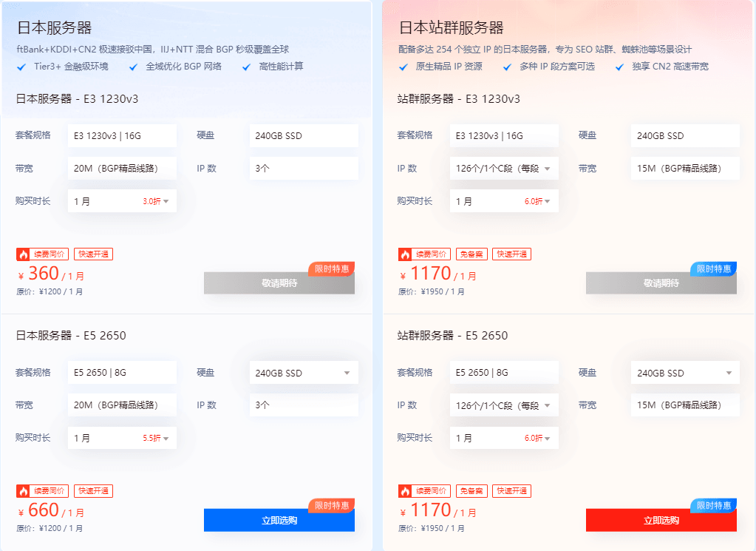Click the blue 立即选购 button for E5 2650
Image resolution: width=756 pixels, height=551 pixels.
click(279, 520)
